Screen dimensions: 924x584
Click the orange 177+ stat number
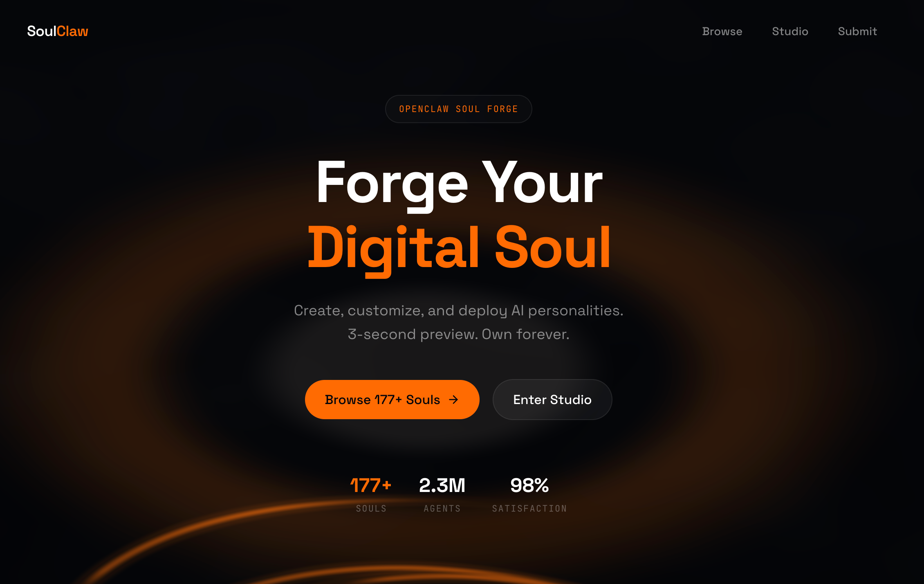pos(371,485)
